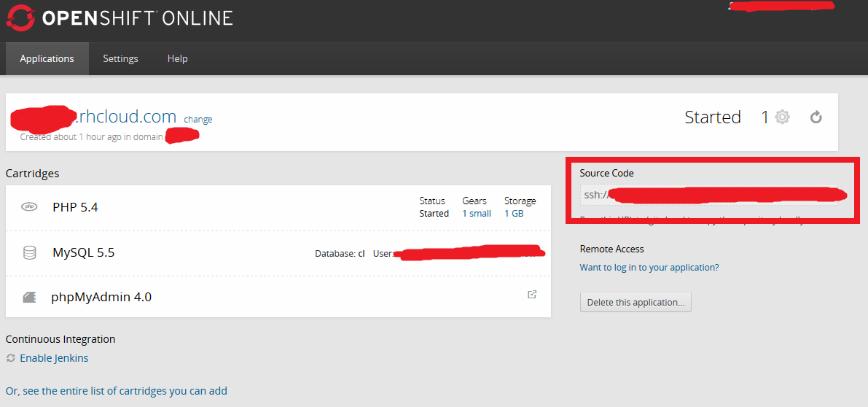Click the MySQL database icon
Viewport: 868px width, 407px height.
[29, 253]
